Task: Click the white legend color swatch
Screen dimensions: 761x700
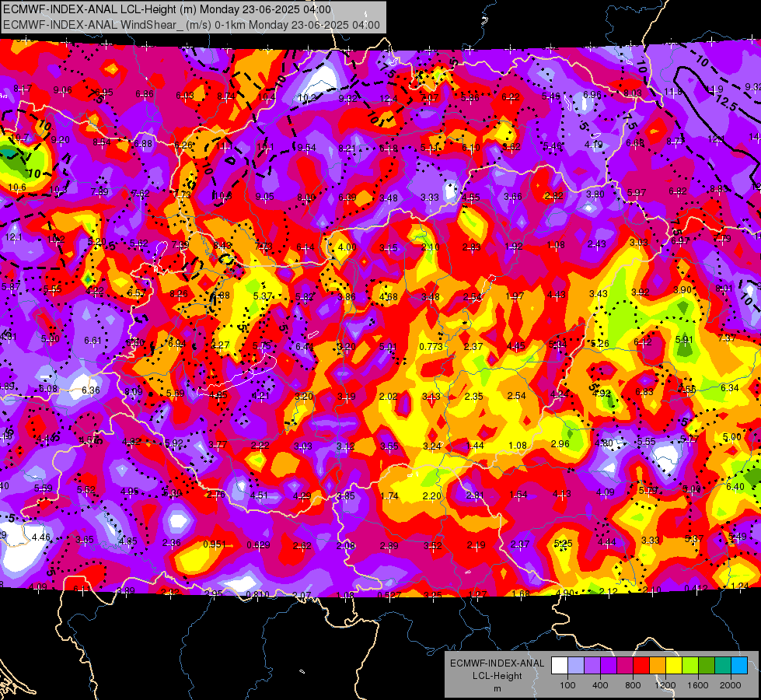Action: [x=560, y=666]
